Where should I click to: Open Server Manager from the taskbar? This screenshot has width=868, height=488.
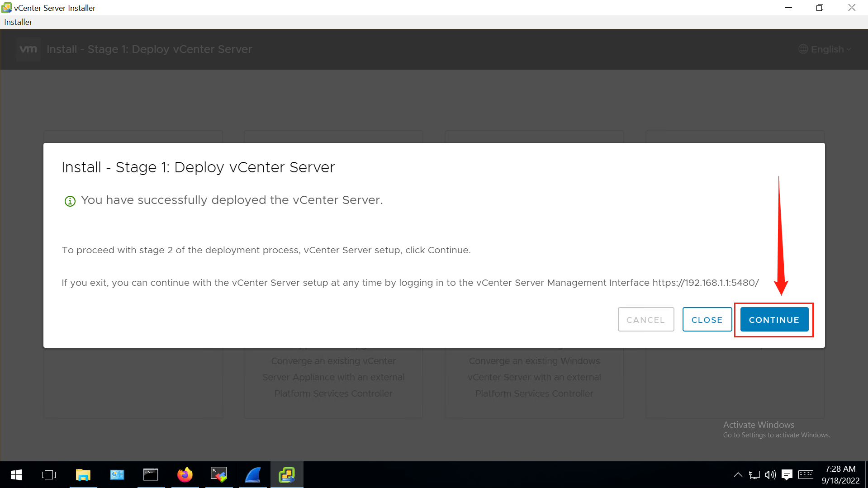117,475
